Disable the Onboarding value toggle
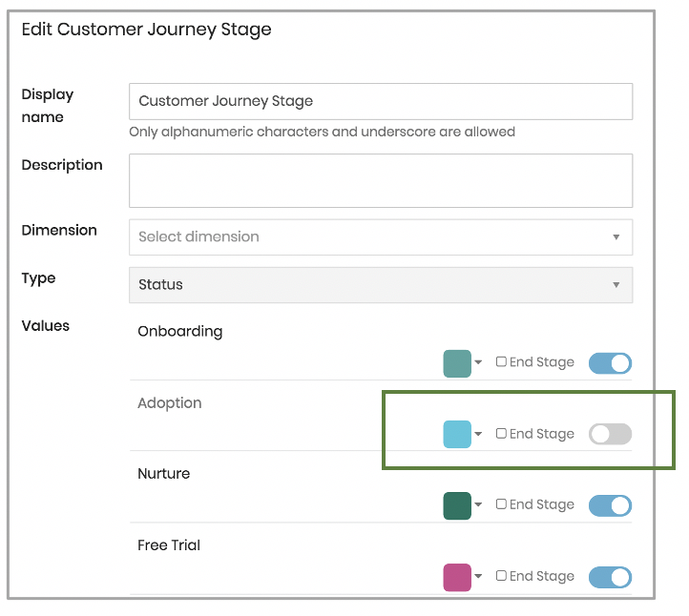Screen dimensions: 689x616 (610, 363)
